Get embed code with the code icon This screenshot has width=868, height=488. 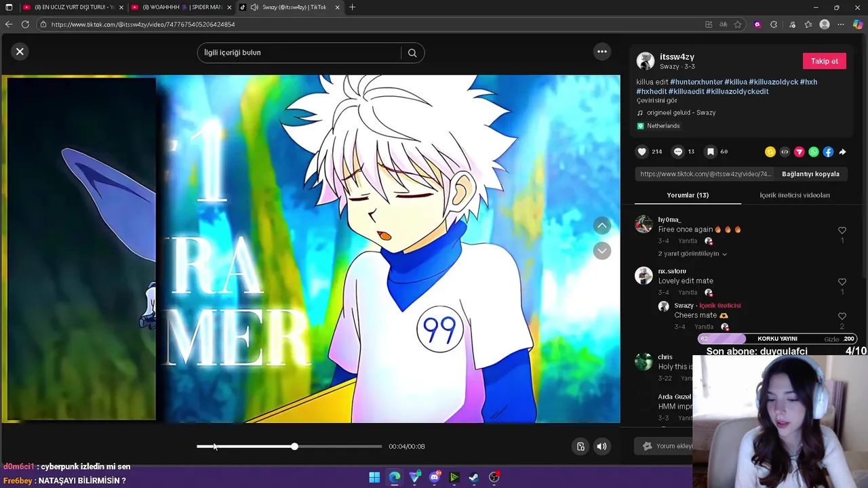(785, 152)
